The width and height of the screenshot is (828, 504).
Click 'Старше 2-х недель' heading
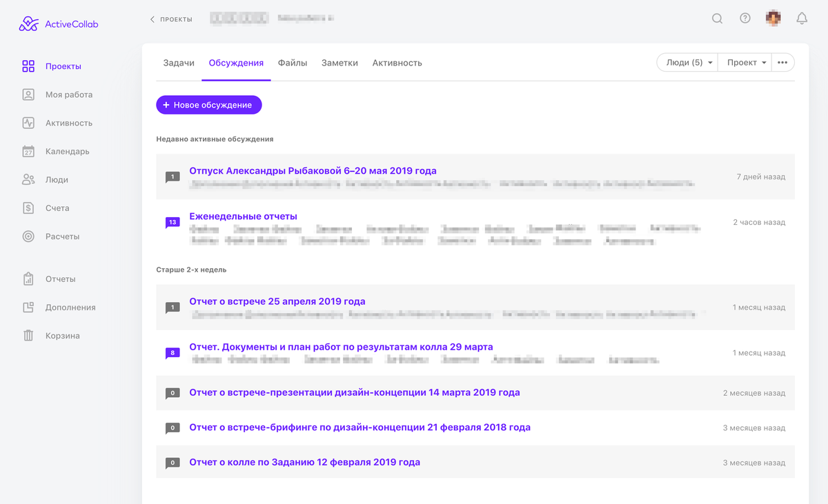(191, 270)
